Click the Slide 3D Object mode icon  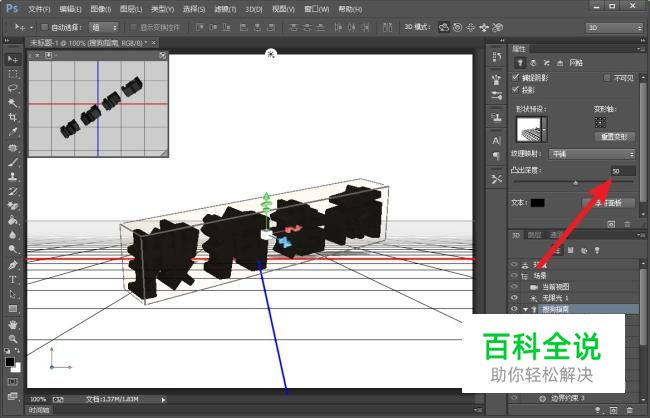(484, 27)
